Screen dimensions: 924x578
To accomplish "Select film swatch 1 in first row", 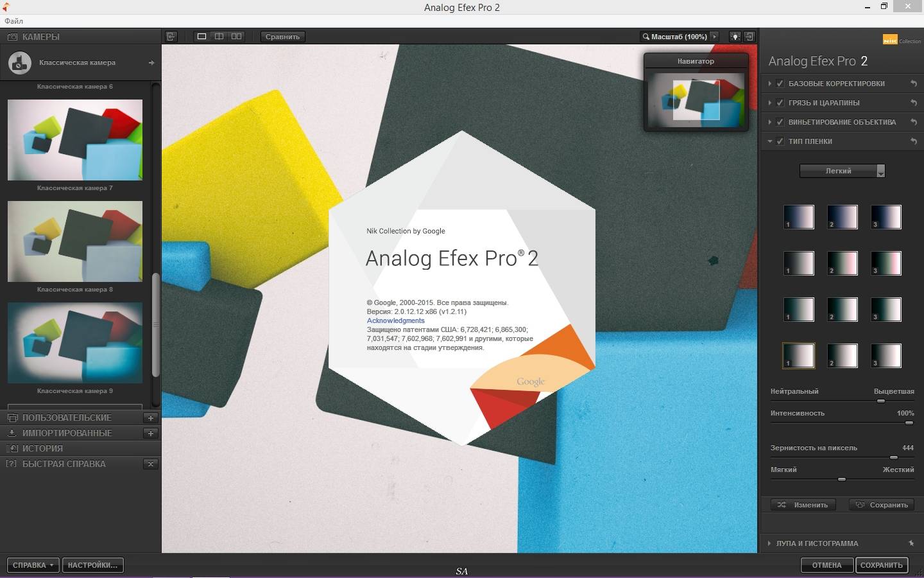I will (799, 217).
